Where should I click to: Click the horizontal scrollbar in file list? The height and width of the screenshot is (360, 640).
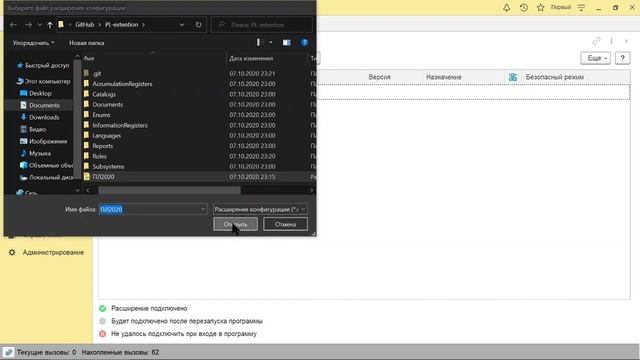point(169,190)
